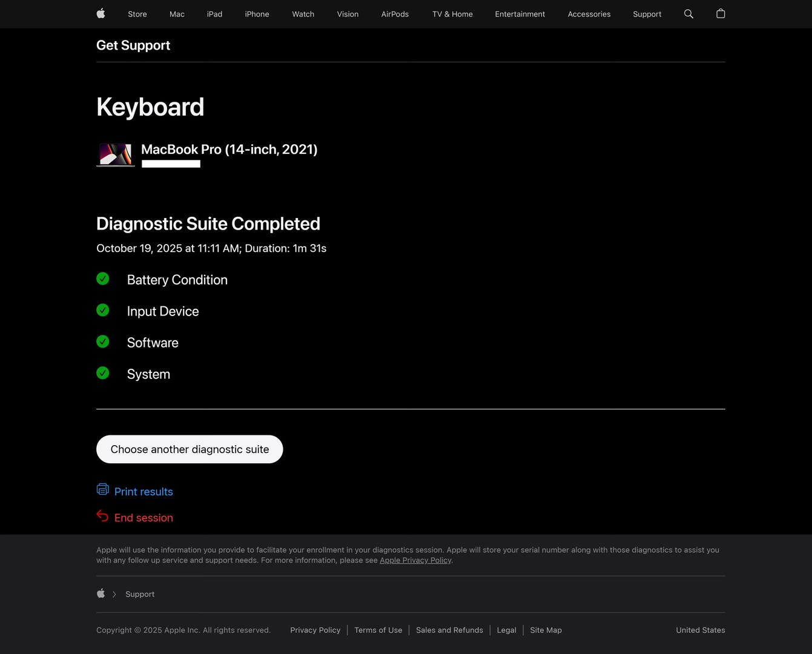Click Terms of Use in the footer
The width and height of the screenshot is (812, 654).
[x=378, y=630]
